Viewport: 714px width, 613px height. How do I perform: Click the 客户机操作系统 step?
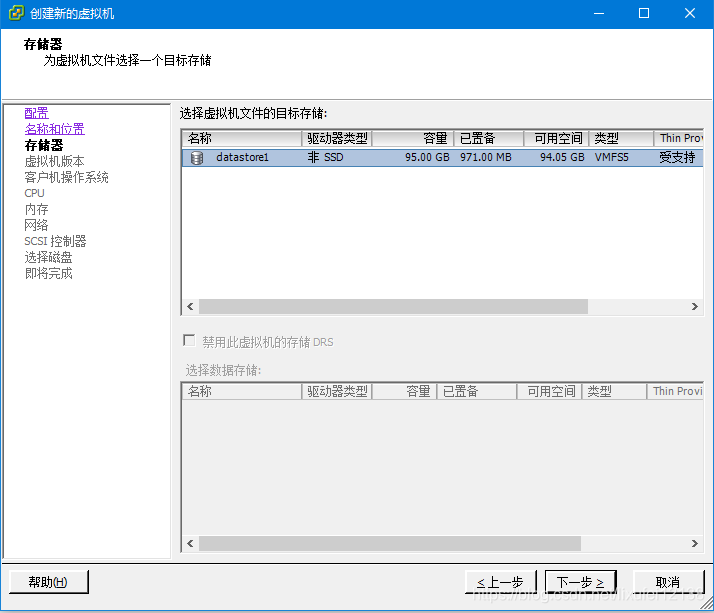point(66,177)
